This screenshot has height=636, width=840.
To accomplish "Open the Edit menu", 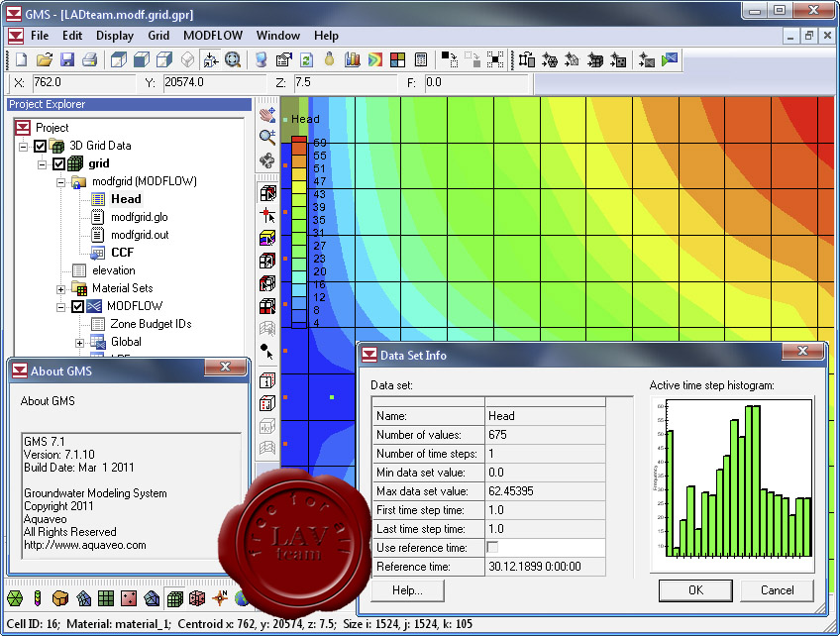I will click(x=72, y=36).
